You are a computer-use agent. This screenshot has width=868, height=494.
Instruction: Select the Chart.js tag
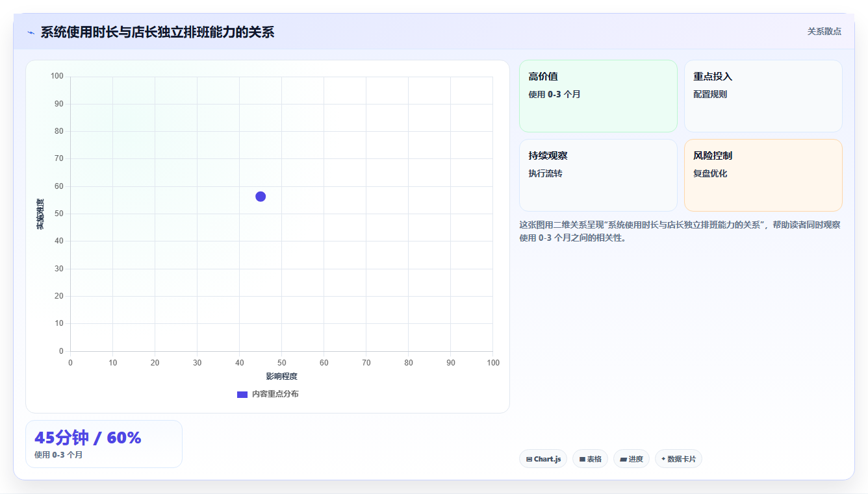coord(543,459)
